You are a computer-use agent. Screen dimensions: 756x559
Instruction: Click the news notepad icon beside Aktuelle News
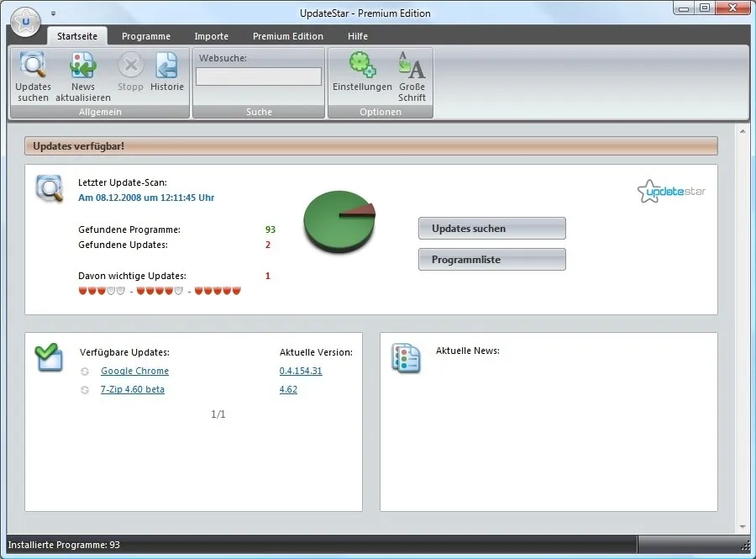point(406,359)
